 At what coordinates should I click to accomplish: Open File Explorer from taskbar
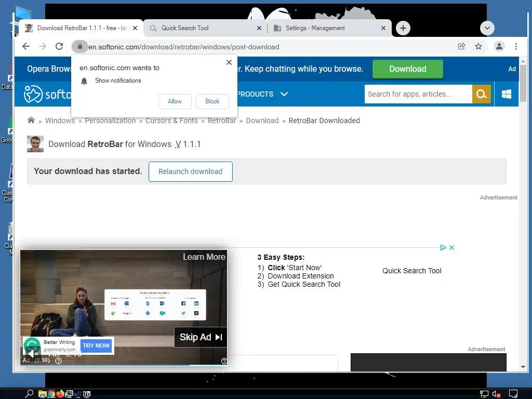tap(42, 394)
